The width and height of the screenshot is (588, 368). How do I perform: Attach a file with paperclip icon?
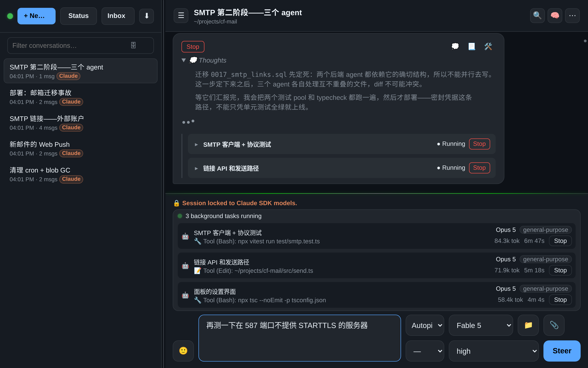(x=554, y=325)
